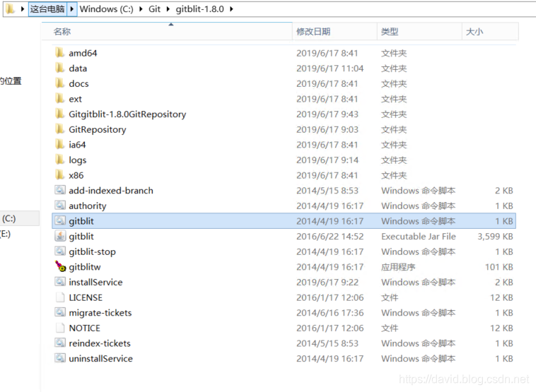Click the address bar folder icon

pyautogui.click(x=11, y=9)
